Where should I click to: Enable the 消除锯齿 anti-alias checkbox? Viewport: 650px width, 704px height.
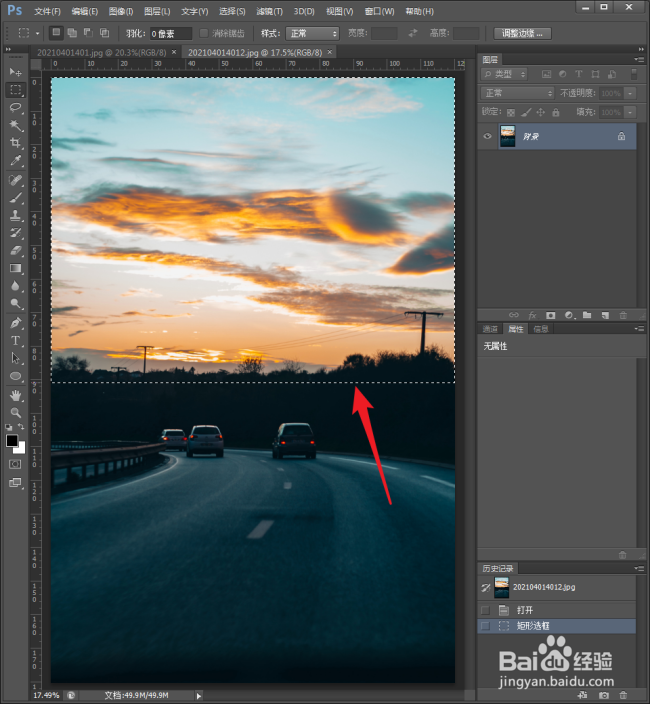[204, 33]
